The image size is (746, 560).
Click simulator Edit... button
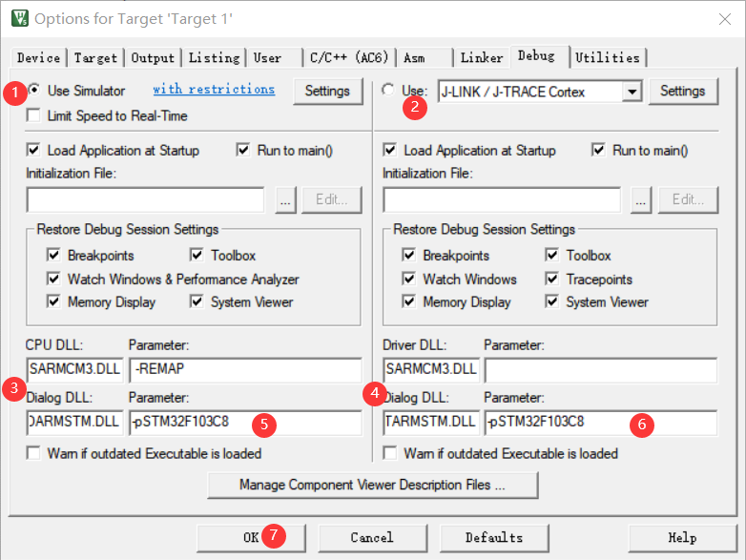(x=332, y=199)
